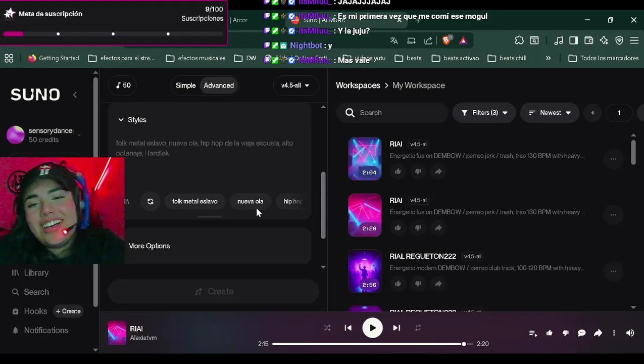Click the SUNO logo
Screen dimensions: 644x364
[35, 95]
